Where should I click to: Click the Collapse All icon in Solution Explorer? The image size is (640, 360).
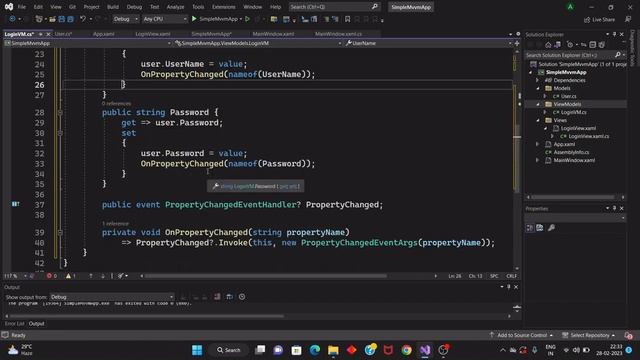(593, 44)
